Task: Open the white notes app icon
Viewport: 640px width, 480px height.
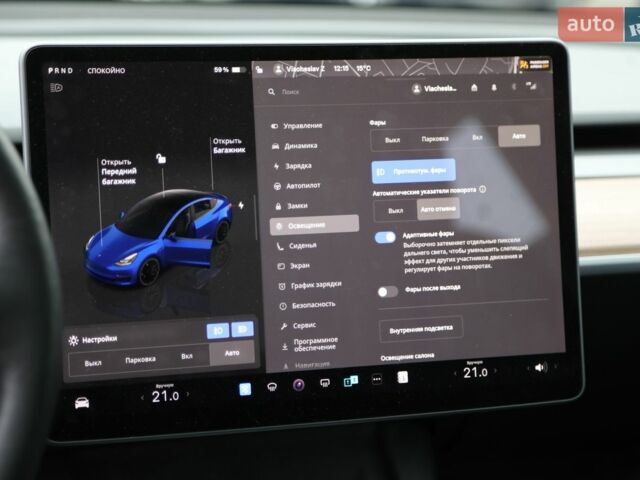Action: pyautogui.click(x=402, y=378)
